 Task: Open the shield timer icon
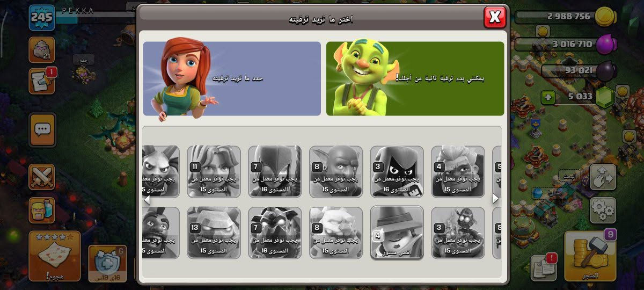(107, 263)
